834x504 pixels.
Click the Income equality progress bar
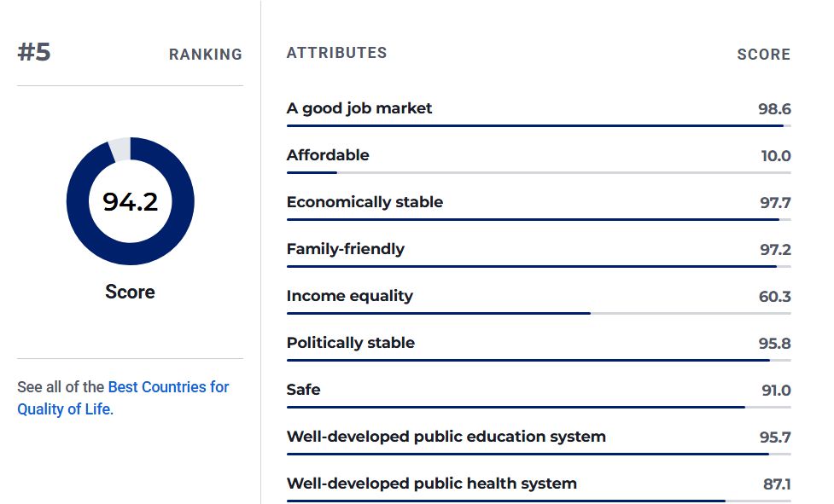tap(539, 314)
